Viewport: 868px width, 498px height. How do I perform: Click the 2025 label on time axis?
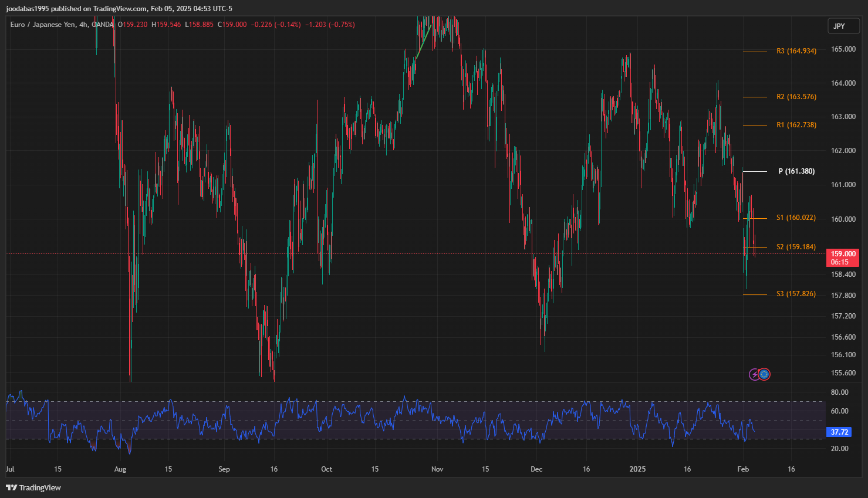point(637,469)
